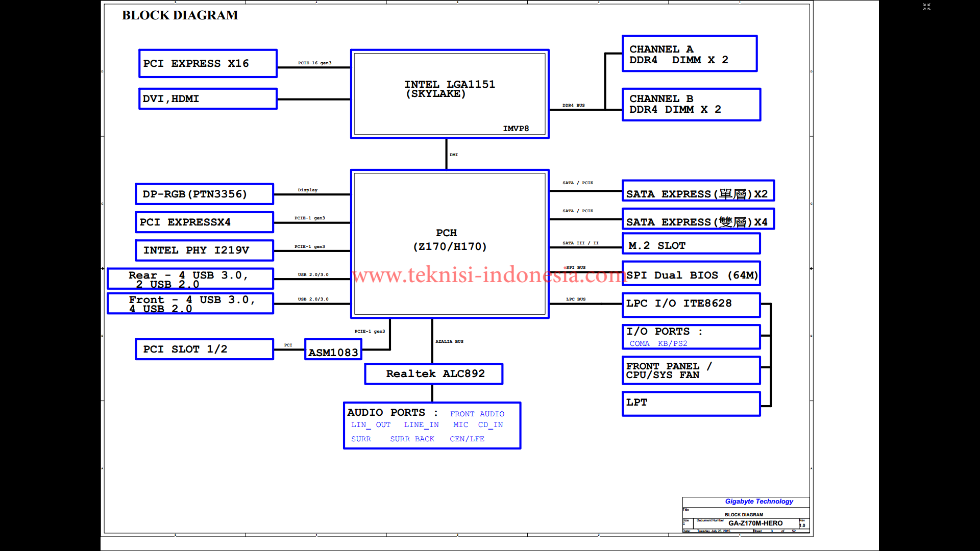
Task: Click the Gigabyte Technology title text
Action: [x=758, y=502]
